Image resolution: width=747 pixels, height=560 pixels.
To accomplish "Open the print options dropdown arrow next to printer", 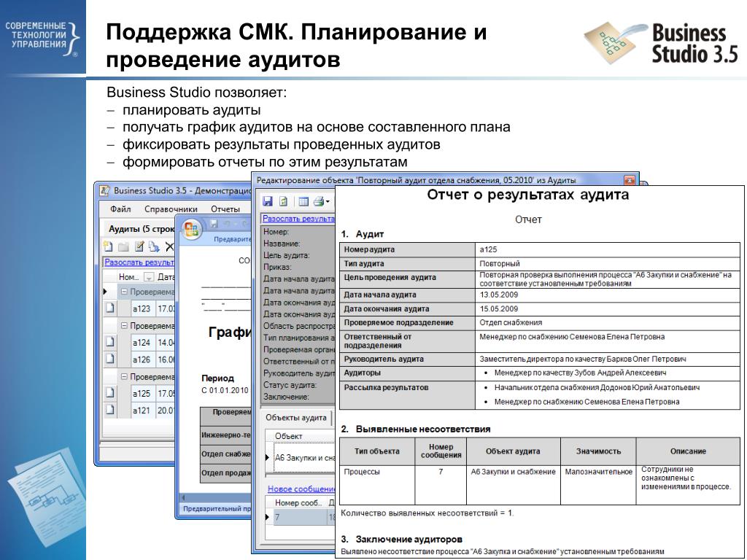I will (x=328, y=203).
